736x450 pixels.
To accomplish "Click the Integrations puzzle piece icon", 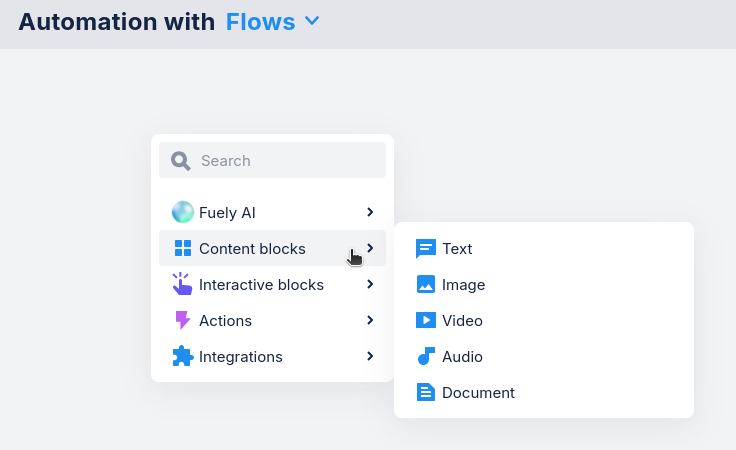I will point(182,357).
